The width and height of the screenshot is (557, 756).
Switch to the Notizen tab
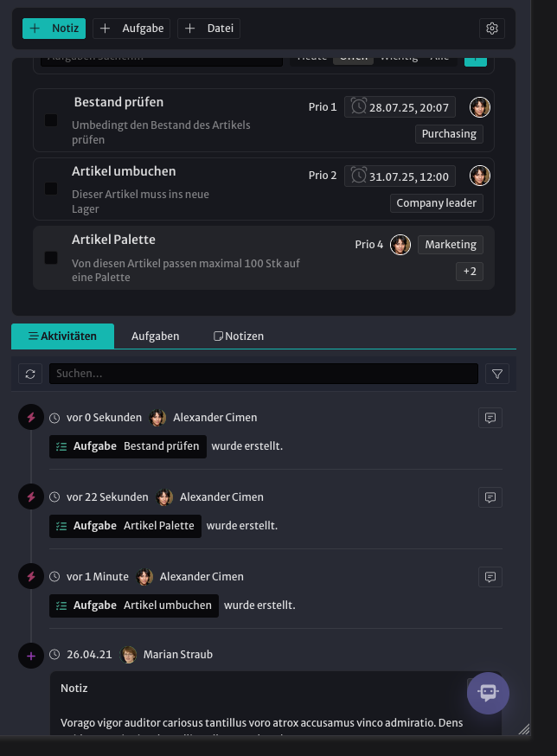pos(239,336)
